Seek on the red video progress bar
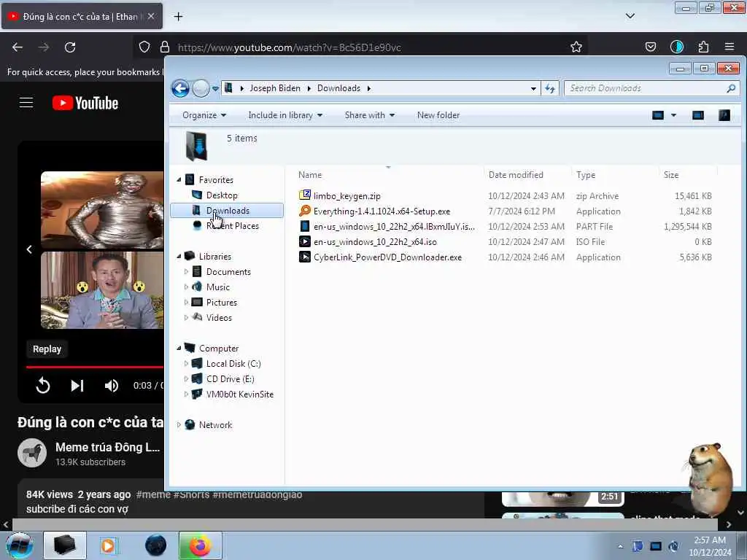 pos(95,367)
